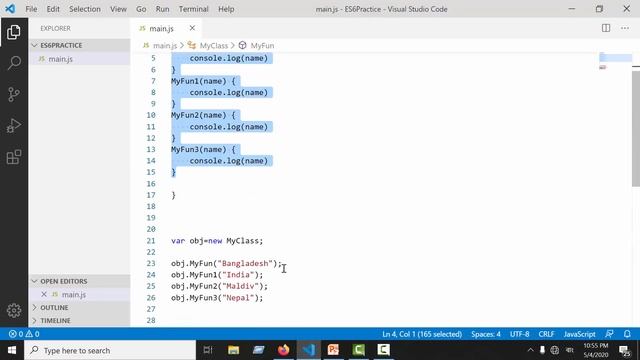Change encoding via UTF-8 status item
This screenshot has width=640, height=360.
[x=519, y=334]
